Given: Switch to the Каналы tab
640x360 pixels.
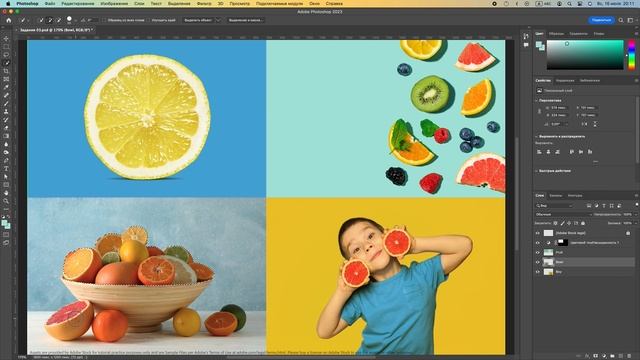Looking at the screenshot, I should [556, 196].
